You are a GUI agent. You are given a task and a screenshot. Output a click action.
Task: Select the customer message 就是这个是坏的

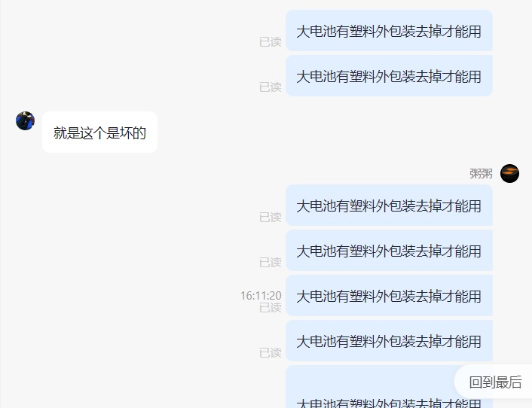click(x=99, y=132)
